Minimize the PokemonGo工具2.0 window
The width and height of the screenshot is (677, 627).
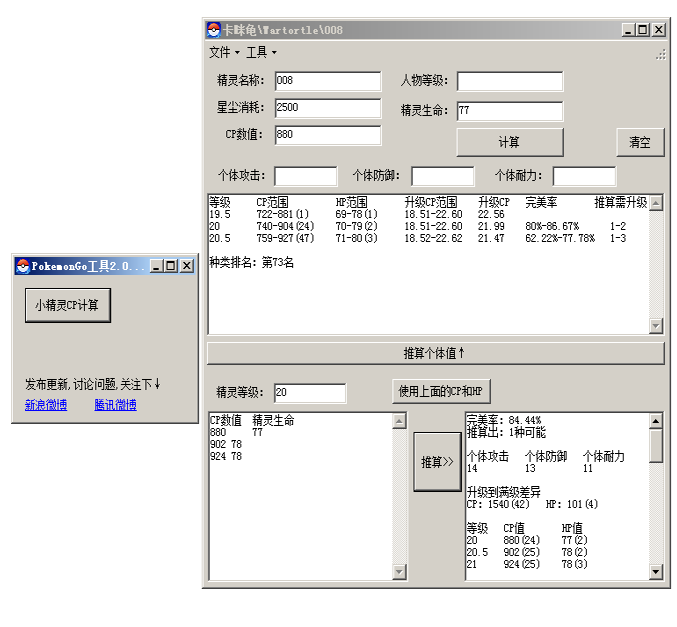[x=156, y=266]
